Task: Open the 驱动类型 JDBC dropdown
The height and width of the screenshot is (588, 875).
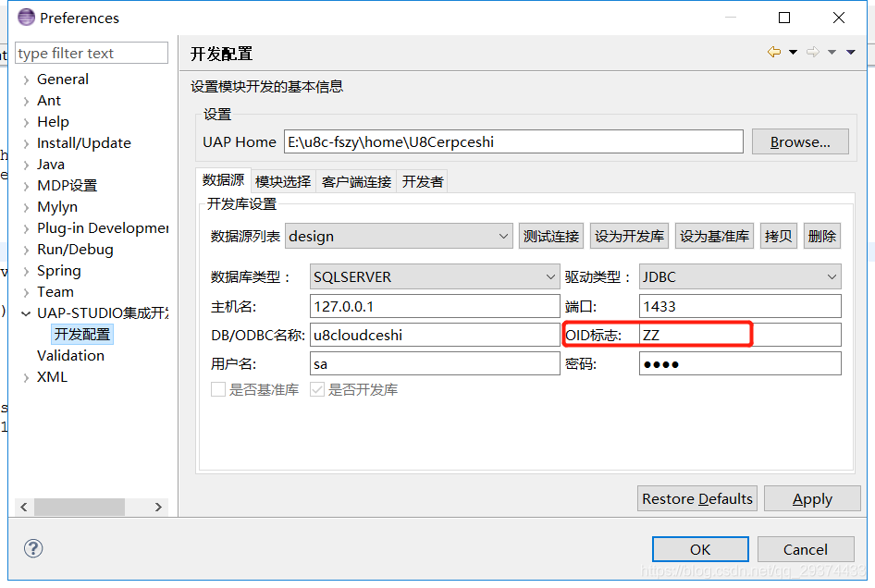Action: pos(740,276)
